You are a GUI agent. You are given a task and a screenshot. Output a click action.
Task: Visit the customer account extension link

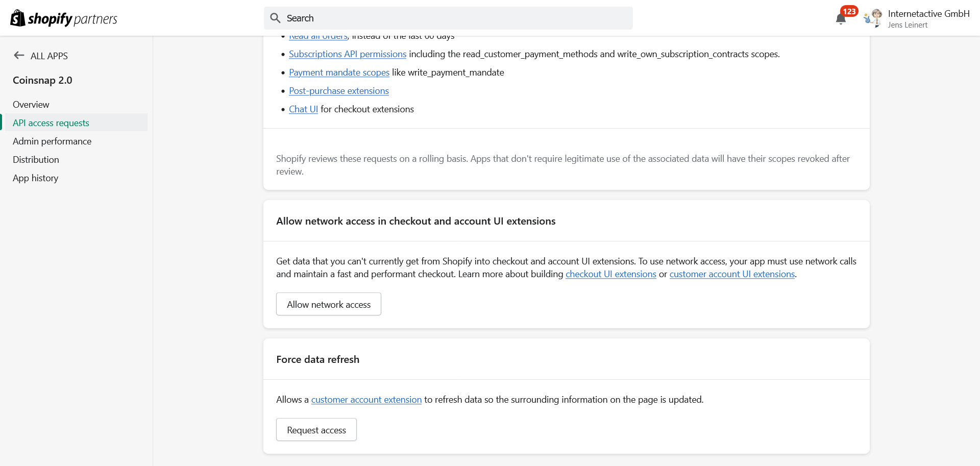tap(366, 400)
